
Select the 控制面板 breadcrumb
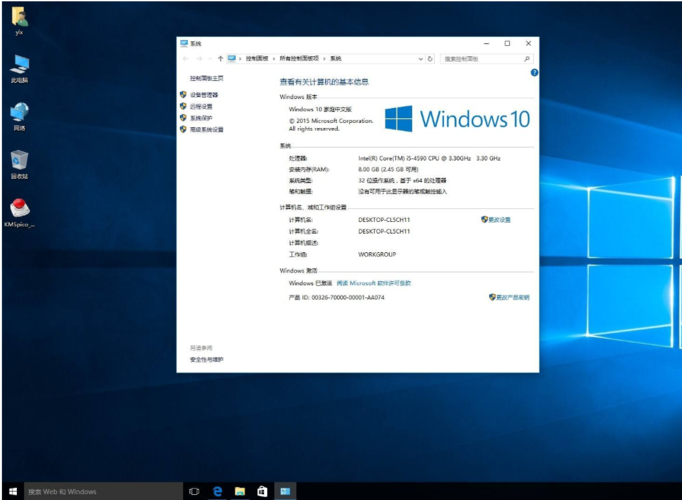click(257, 58)
